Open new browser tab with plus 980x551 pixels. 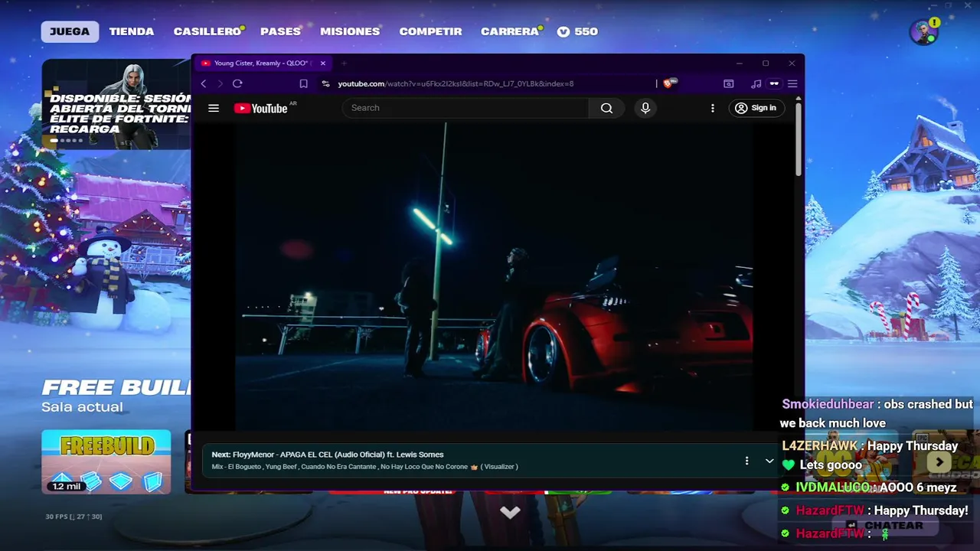tap(344, 64)
